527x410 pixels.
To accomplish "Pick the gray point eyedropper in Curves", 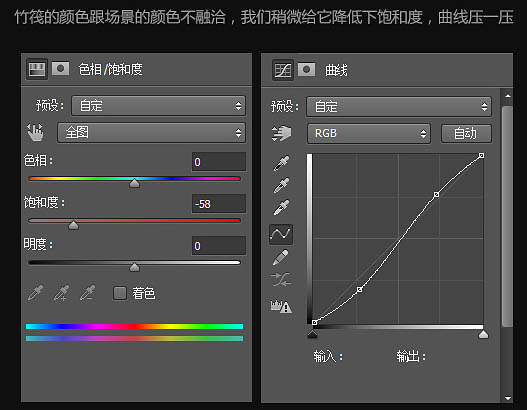I will click(x=281, y=186).
